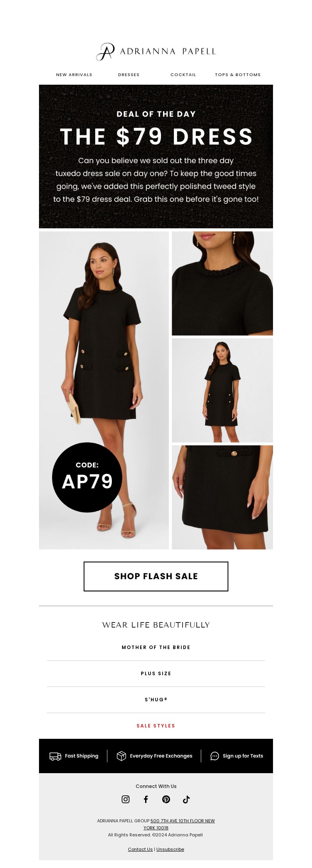The height and width of the screenshot is (868, 312).
Task: Click the Everyday Free Exchanges box icon
Action: [x=121, y=756]
